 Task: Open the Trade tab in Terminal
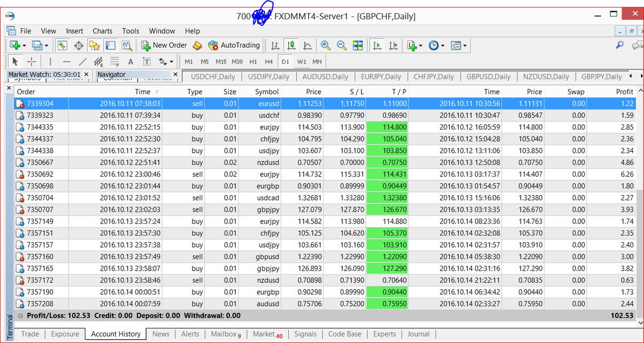(x=30, y=334)
